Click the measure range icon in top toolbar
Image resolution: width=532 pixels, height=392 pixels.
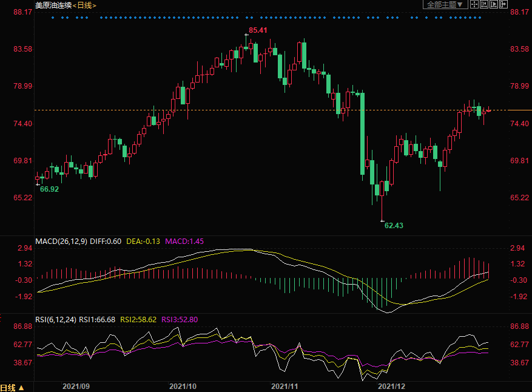coord(484,5)
